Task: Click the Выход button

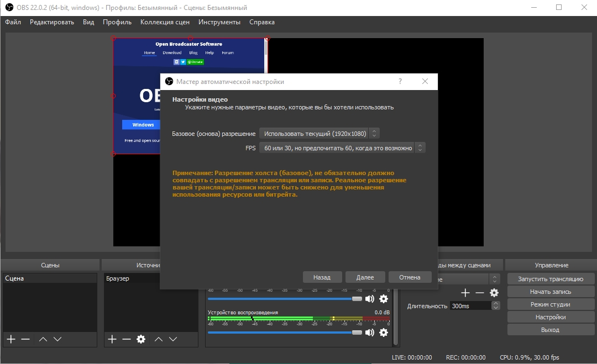Action: 551,330
